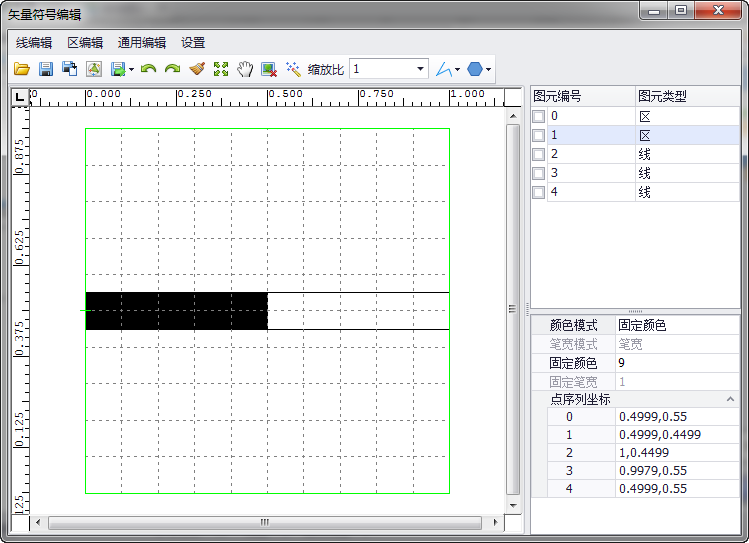Click the 固定颜色 value field showing 9

tap(676, 362)
